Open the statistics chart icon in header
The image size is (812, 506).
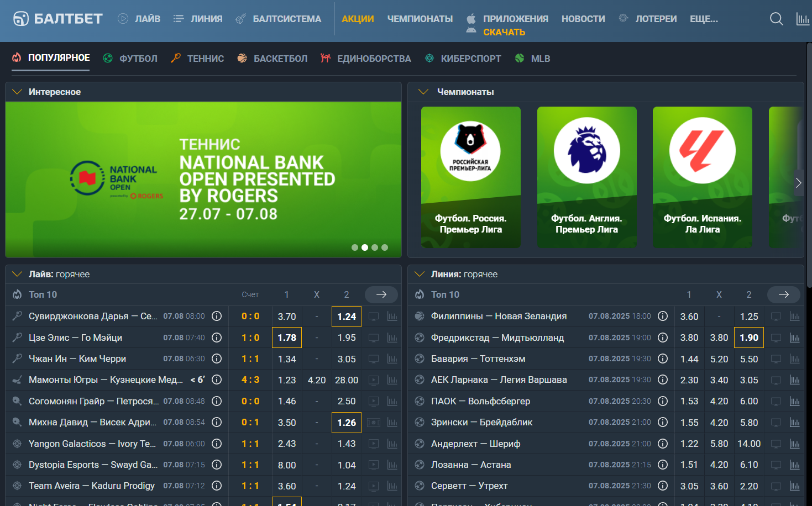click(x=803, y=19)
